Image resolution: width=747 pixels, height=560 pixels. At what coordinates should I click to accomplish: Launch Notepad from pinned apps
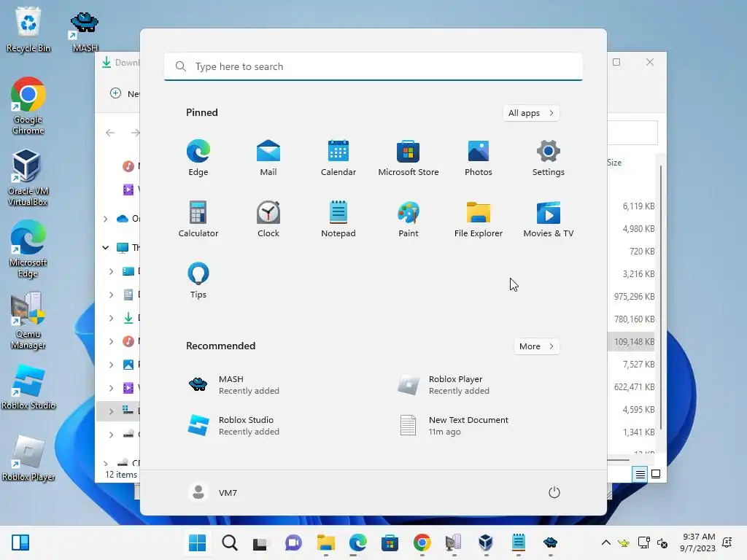coord(338,219)
